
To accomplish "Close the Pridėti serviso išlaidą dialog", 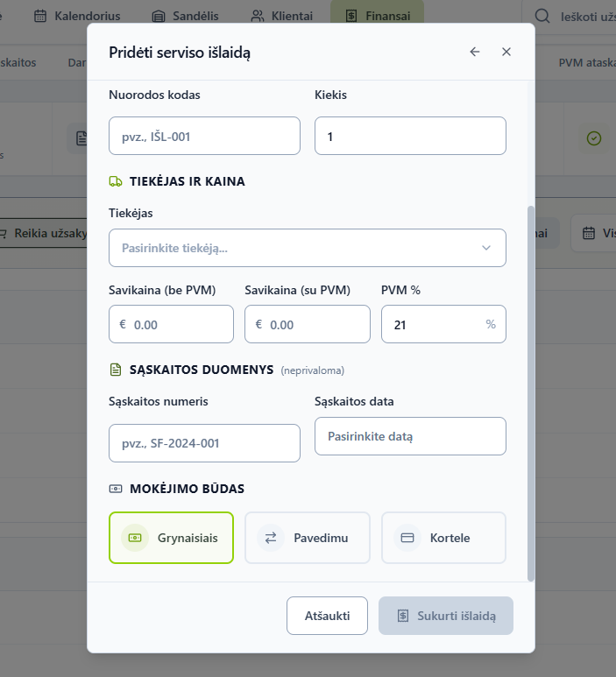I will 506,52.
